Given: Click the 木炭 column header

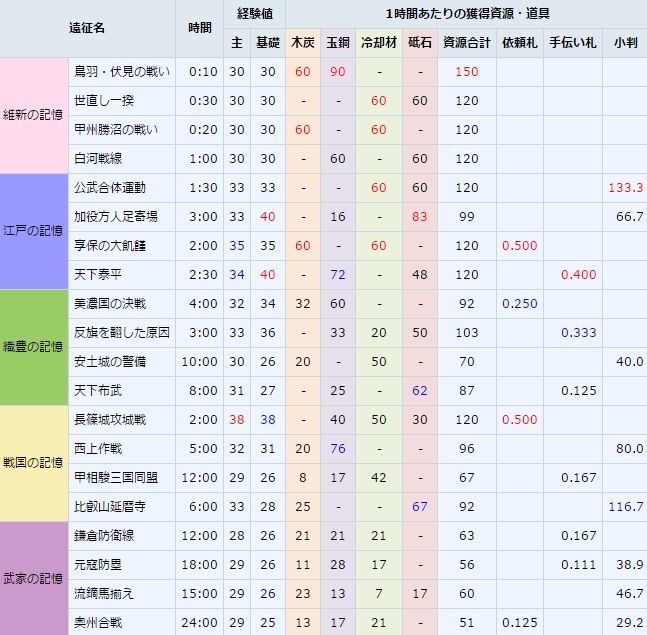Looking at the screenshot, I should click(302, 42).
